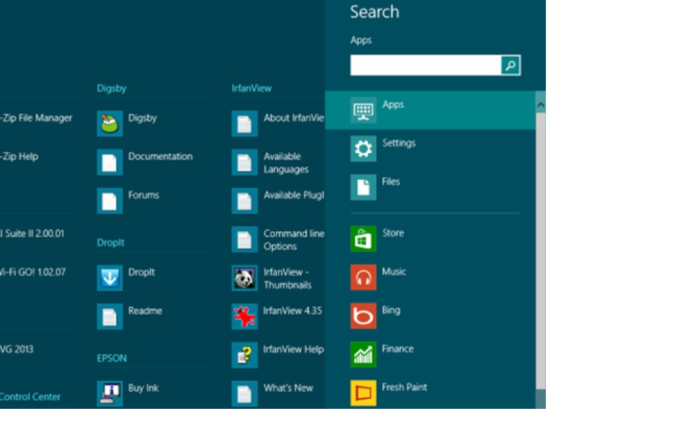Open Zip File Manager entry

[36, 118]
